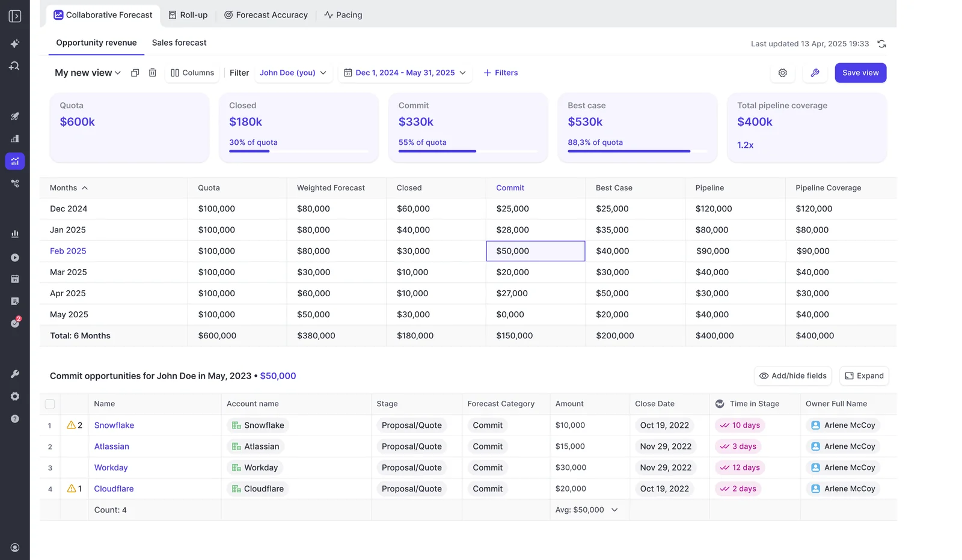This screenshot has width=962, height=560.
Task: Click Arlene McCoy owner on Atlassian row
Action: [x=843, y=446]
